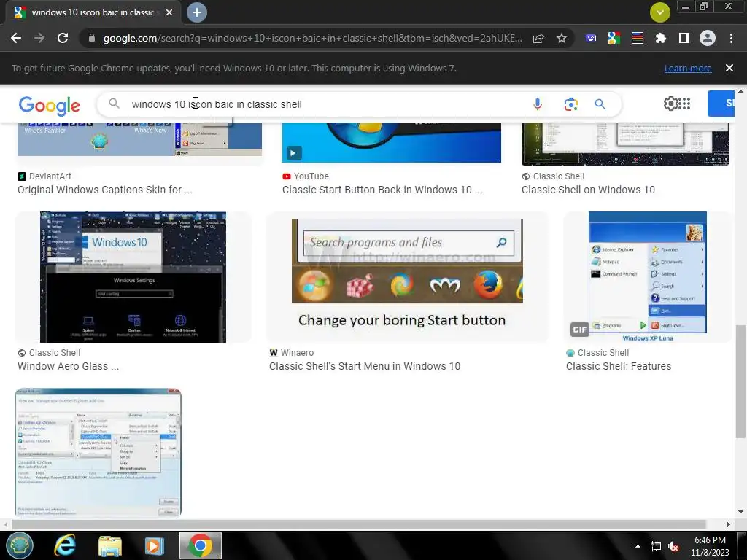Search by image with Google Lens
Screen dimensions: 747x560
[570, 104]
